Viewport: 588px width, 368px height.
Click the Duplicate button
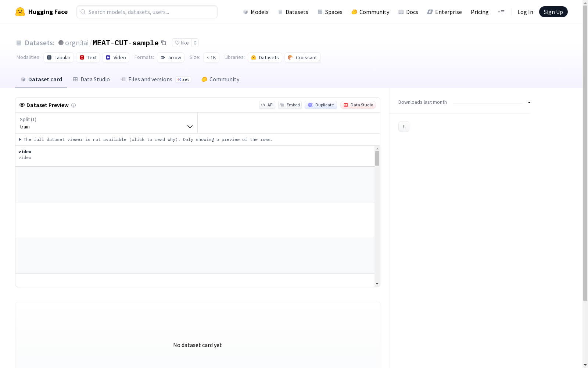point(321,105)
